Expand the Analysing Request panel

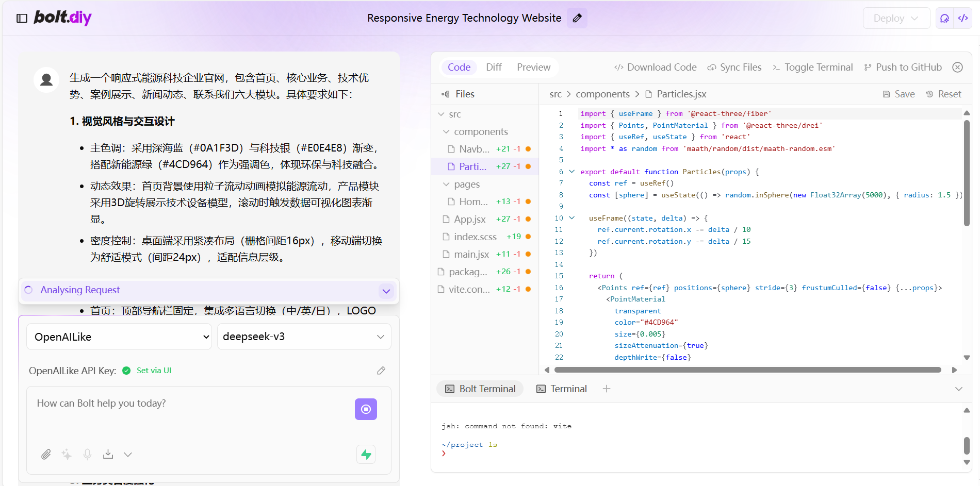tap(386, 291)
